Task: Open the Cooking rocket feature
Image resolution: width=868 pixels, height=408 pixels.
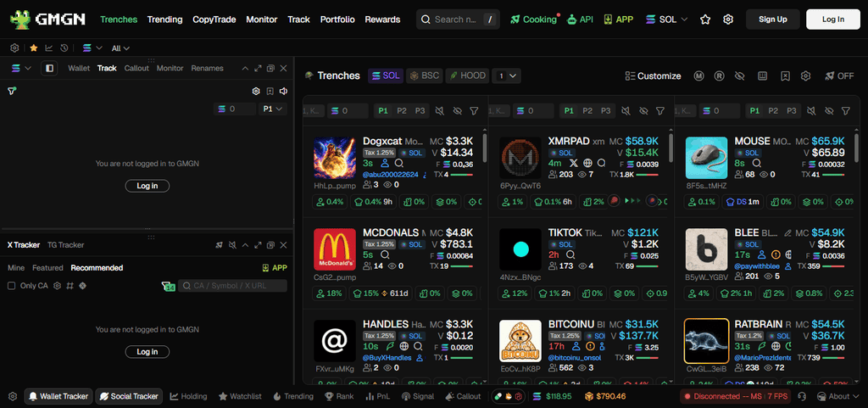Action: (x=533, y=20)
